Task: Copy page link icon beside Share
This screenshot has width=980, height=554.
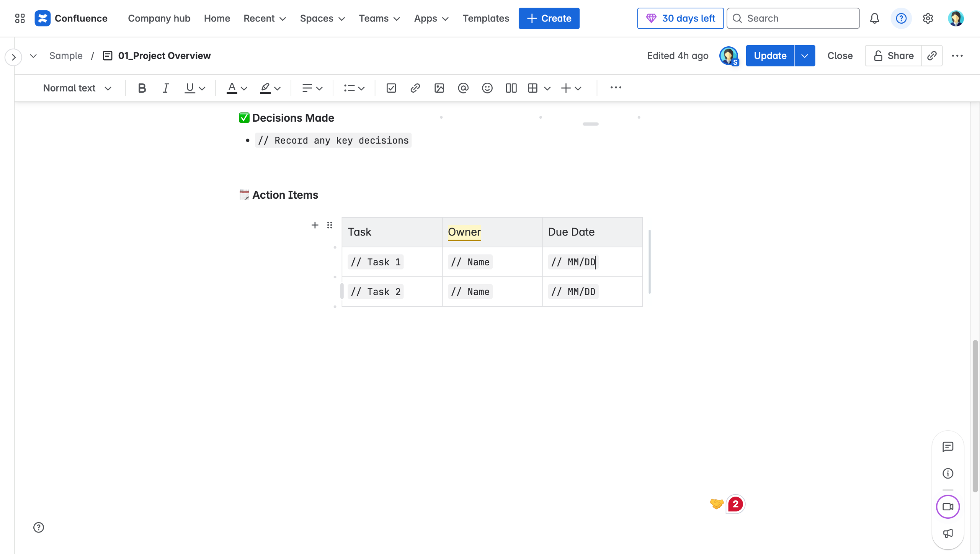Action: [x=932, y=56]
